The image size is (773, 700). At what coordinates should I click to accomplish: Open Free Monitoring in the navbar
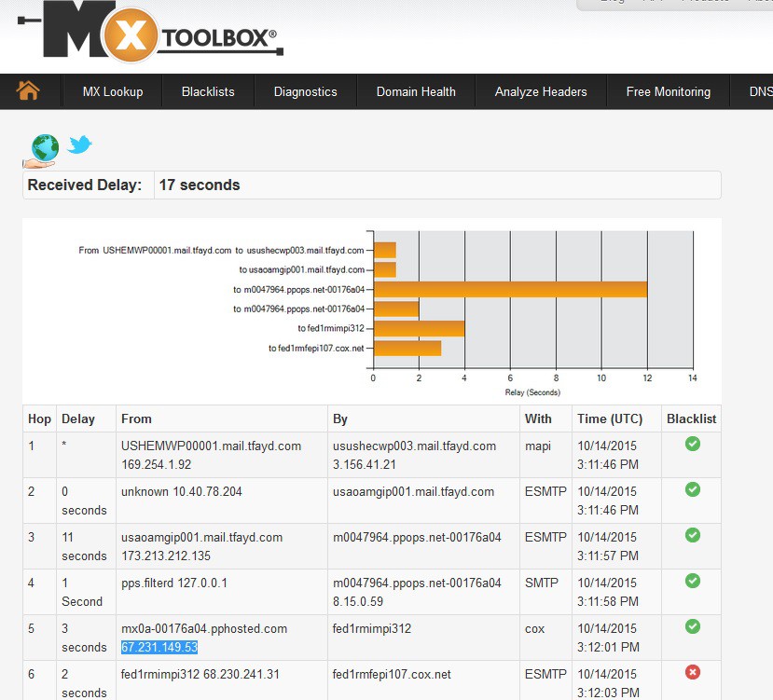point(668,91)
